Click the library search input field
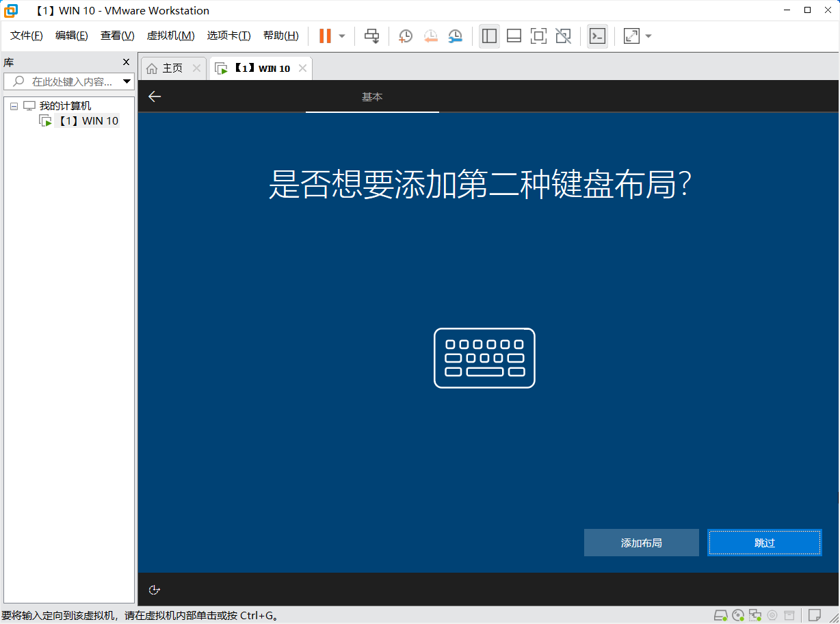The width and height of the screenshot is (840, 624). [x=68, y=81]
